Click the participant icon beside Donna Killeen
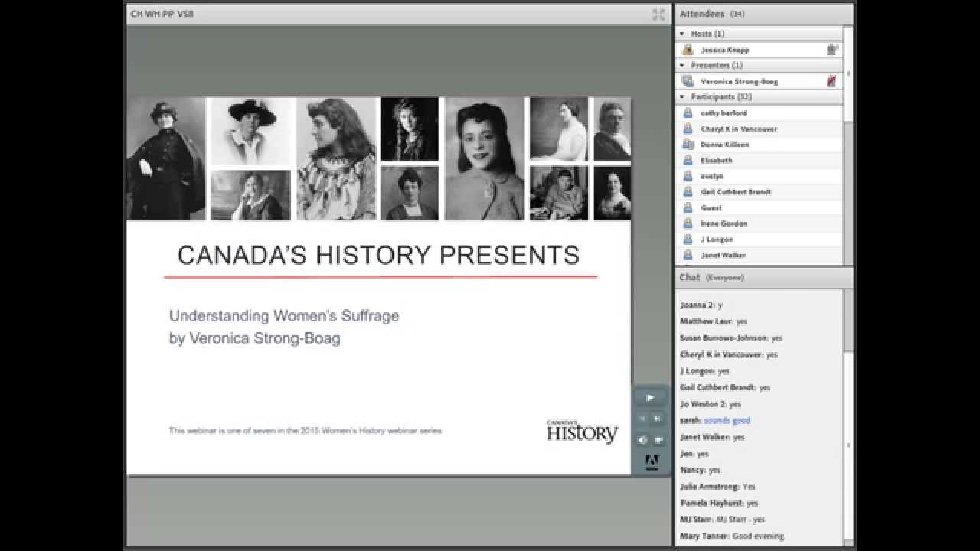 688,145
